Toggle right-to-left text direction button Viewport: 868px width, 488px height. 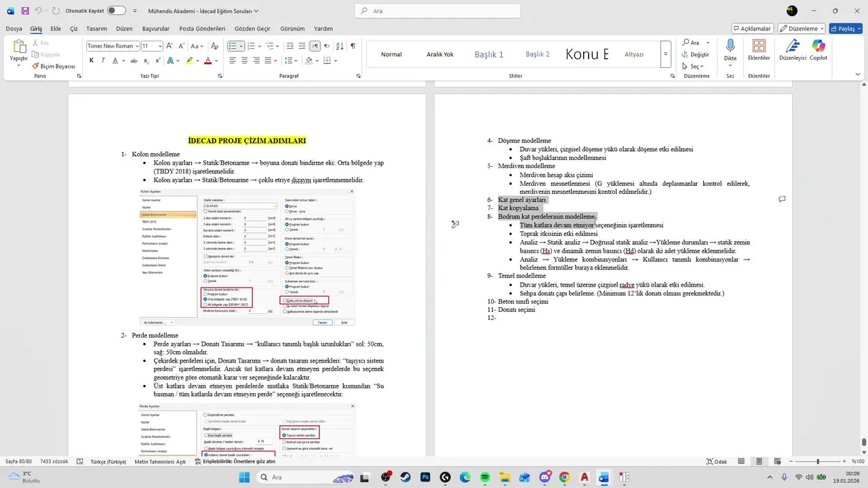coord(327,46)
